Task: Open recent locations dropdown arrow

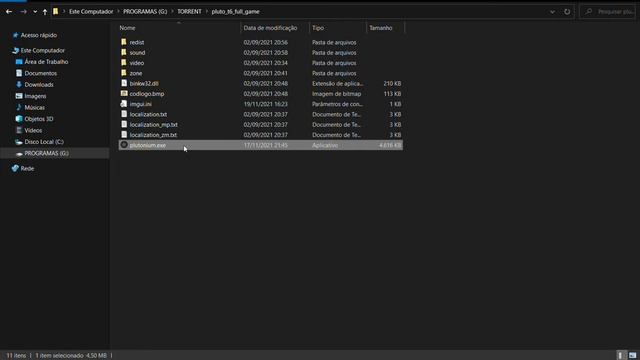Action: [x=35, y=12]
